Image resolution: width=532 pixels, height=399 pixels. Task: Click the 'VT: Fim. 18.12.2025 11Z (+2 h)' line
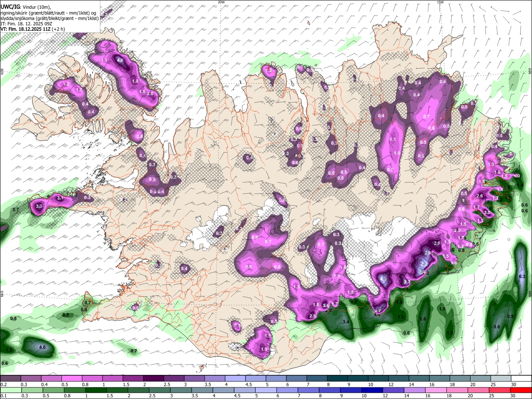(x=33, y=29)
